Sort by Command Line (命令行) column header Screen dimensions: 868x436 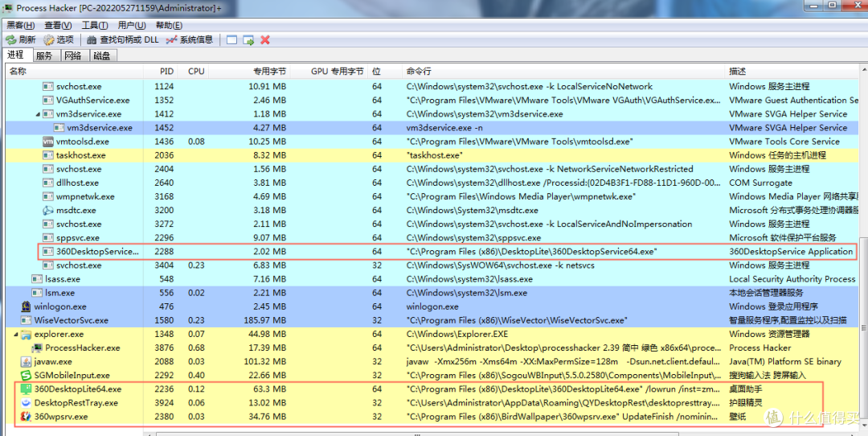(x=563, y=72)
